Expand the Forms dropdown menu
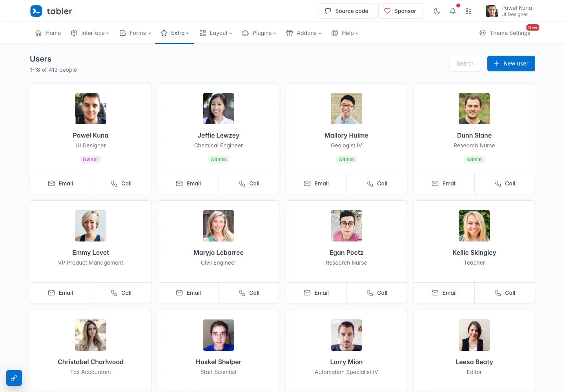This screenshot has width=565, height=392. [135, 33]
